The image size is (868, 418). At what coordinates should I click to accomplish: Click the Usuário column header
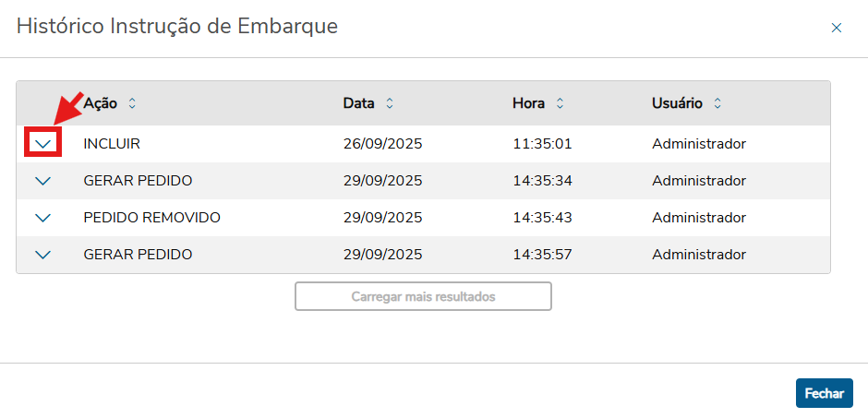coord(677,103)
